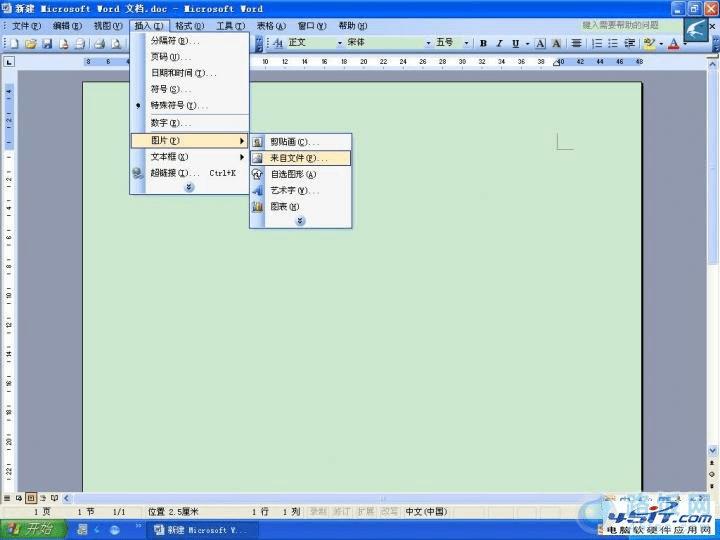Screen dimensions: 720x540
Task: Open the 表格 menu
Action: click(x=271, y=26)
